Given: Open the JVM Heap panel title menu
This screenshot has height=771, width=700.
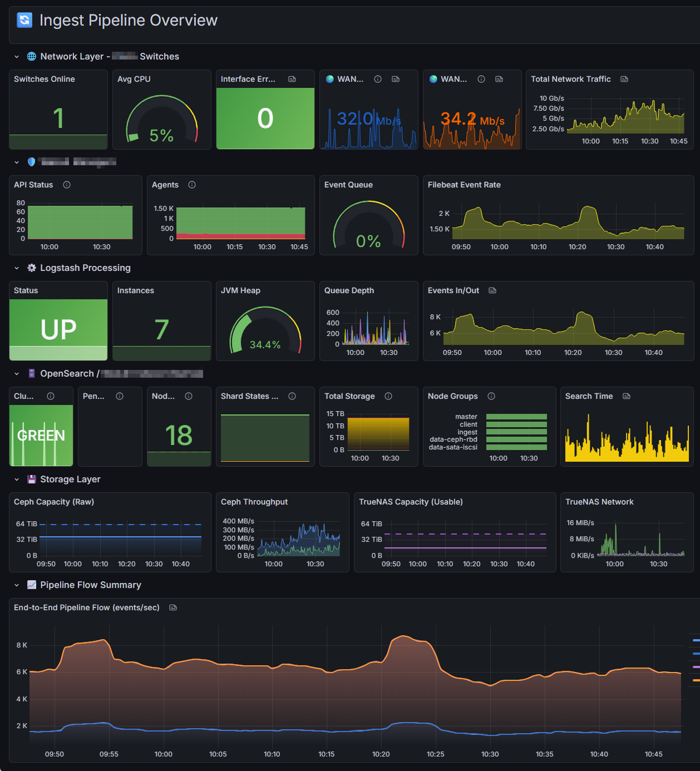Looking at the screenshot, I should [x=239, y=290].
